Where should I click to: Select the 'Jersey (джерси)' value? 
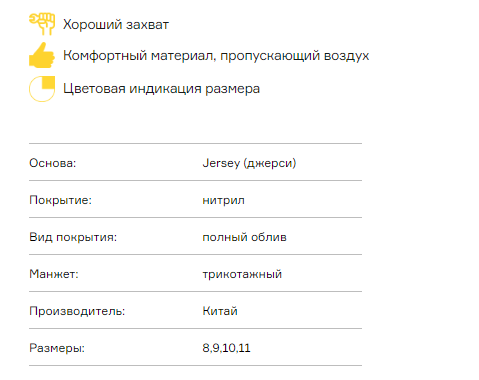coord(249,163)
